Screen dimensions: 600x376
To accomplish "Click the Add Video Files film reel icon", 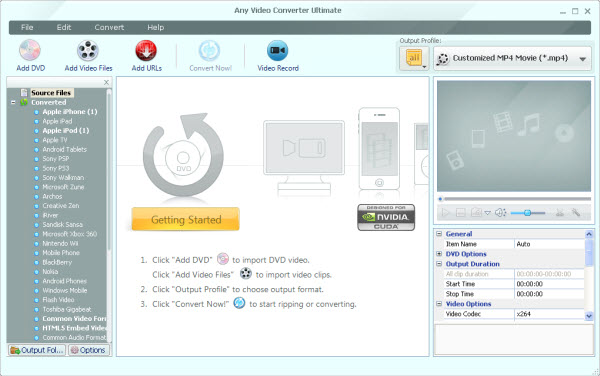I will tap(88, 50).
